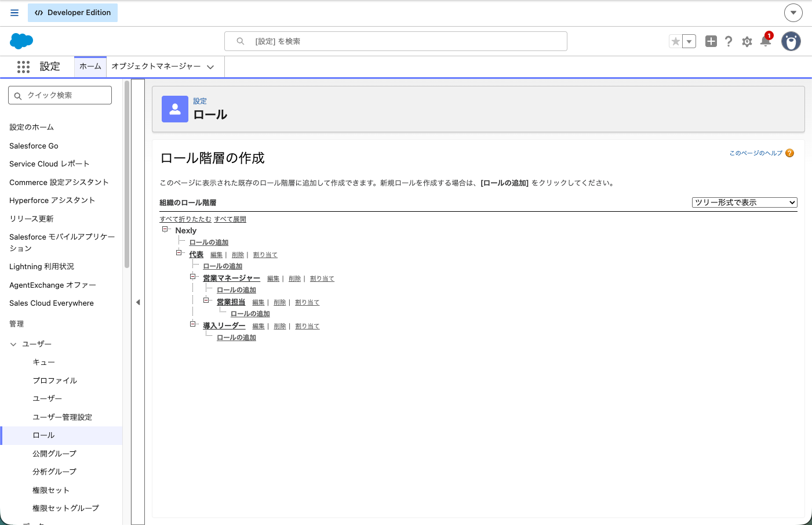
Task: Open the 導入リーダー role link
Action: (x=224, y=326)
